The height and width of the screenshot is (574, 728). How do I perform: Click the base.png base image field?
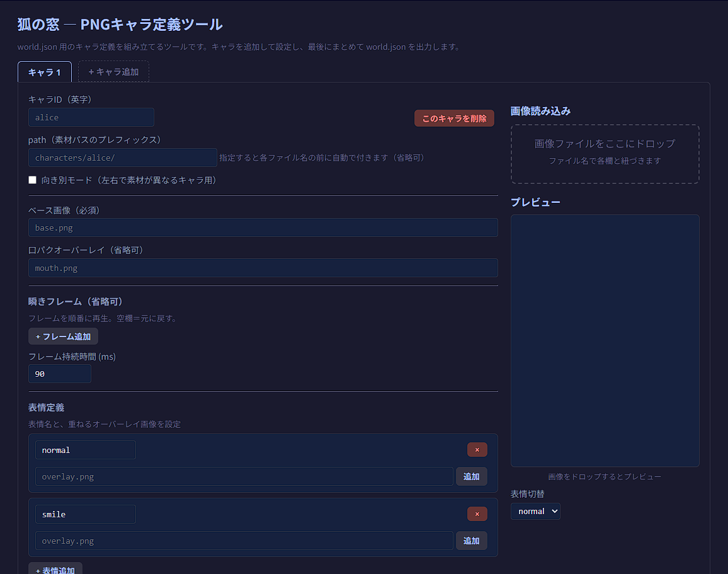263,228
